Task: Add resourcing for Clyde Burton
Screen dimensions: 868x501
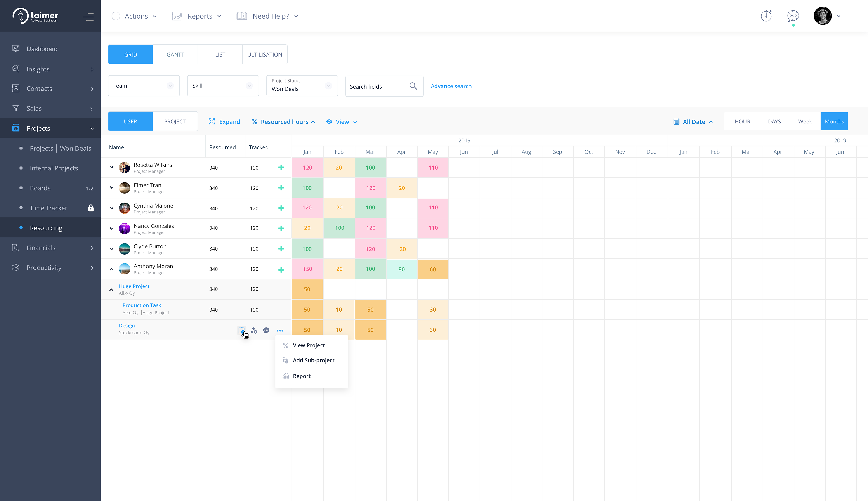Action: pyautogui.click(x=281, y=249)
